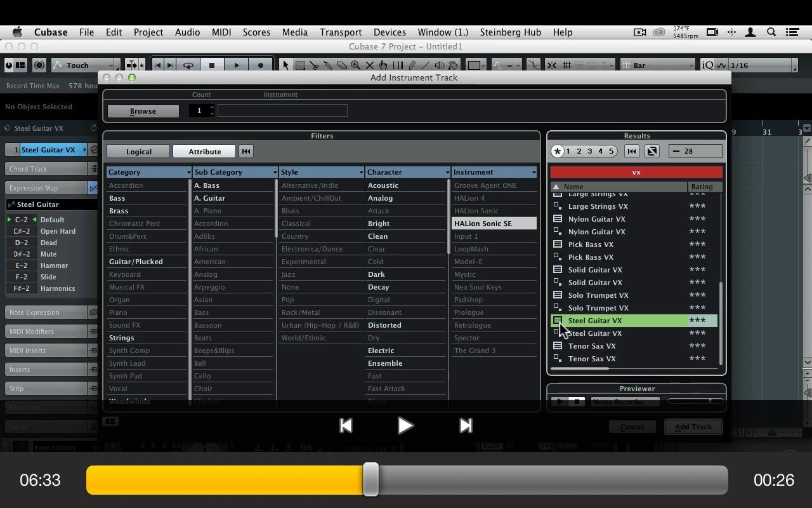Screen dimensions: 812x508
Task: Open the Style column dropdown
Action: [x=361, y=172]
